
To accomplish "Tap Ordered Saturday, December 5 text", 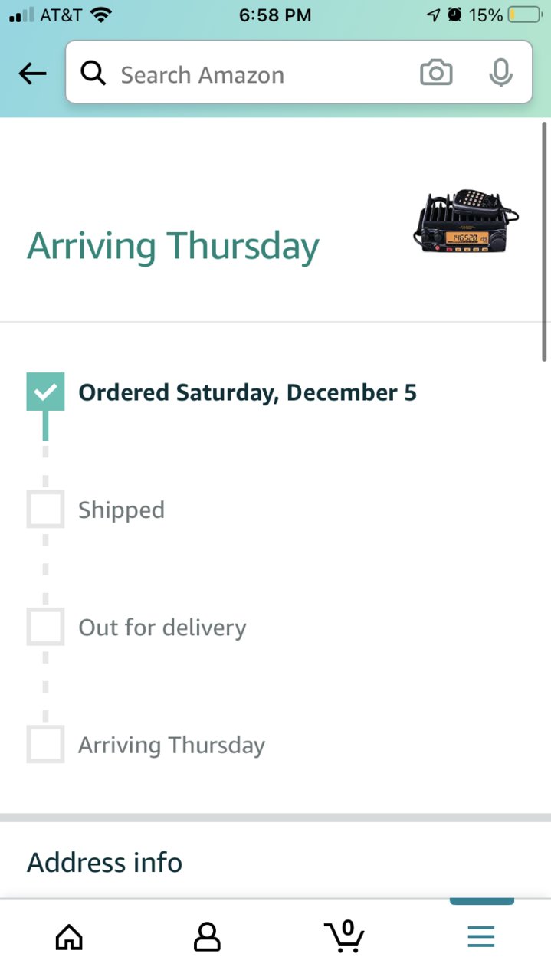I will (248, 392).
